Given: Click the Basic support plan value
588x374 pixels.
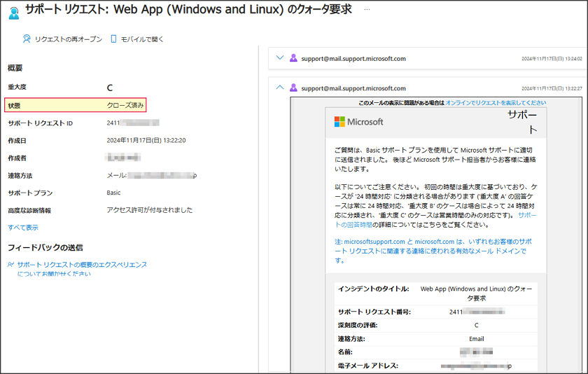Looking at the screenshot, I should coord(113,193).
